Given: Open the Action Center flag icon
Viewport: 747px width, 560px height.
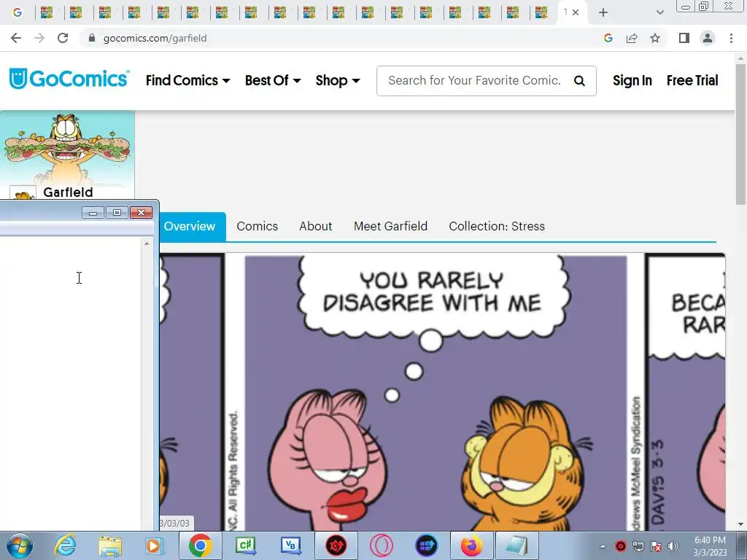Looking at the screenshot, I should (x=656, y=546).
